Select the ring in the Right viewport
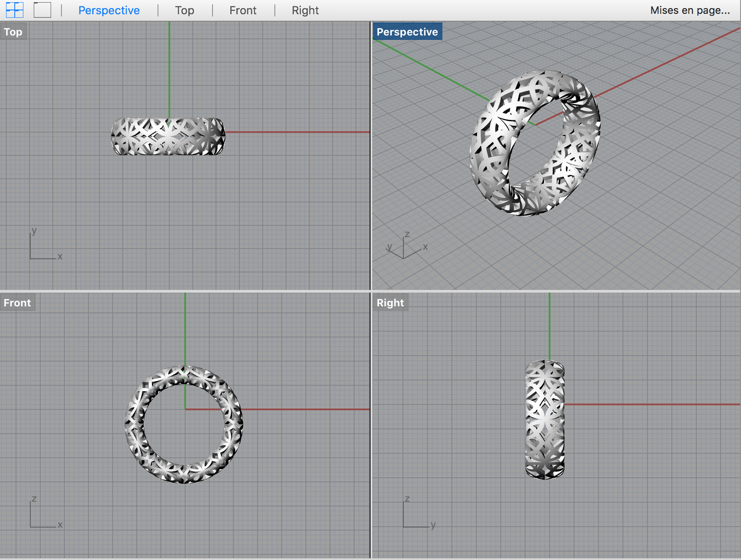 [x=544, y=420]
